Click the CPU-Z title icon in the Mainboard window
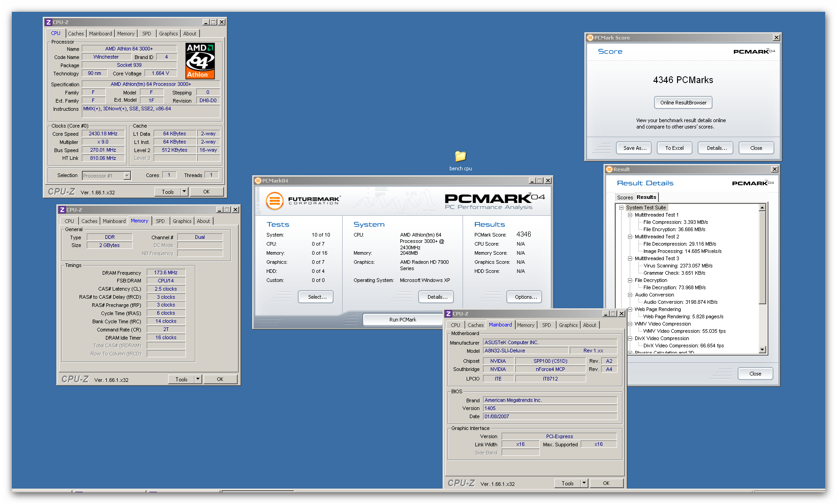 tap(448, 314)
